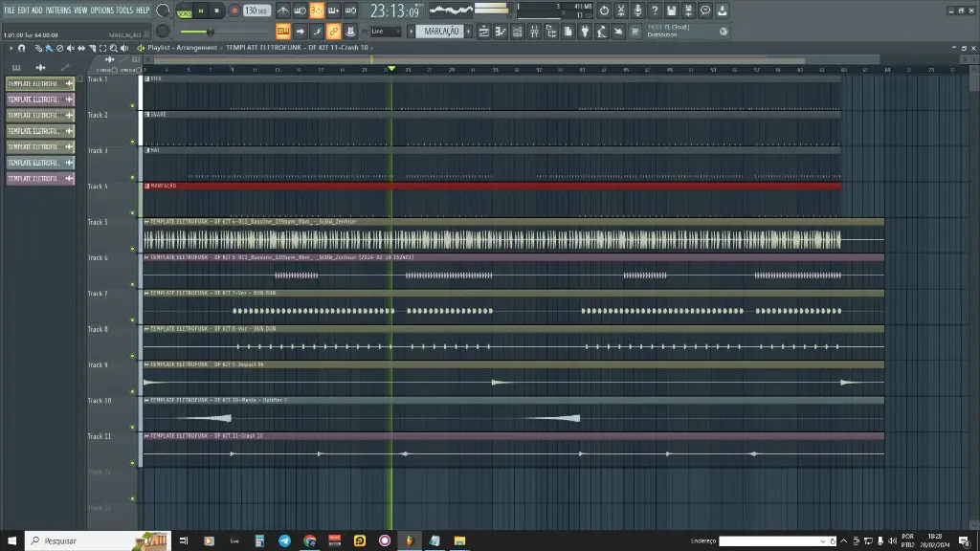The image size is (980, 551).
Task: Click the render/export audio icon
Action: (688, 11)
